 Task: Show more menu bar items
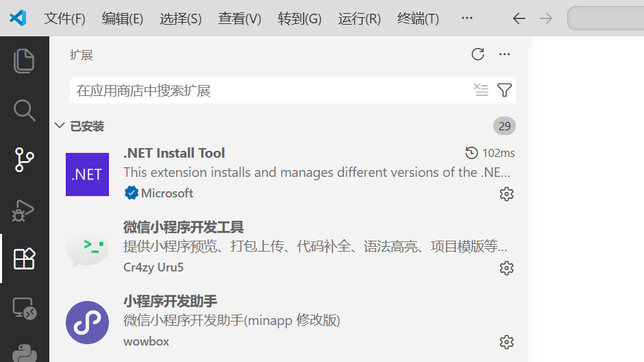pos(467,18)
